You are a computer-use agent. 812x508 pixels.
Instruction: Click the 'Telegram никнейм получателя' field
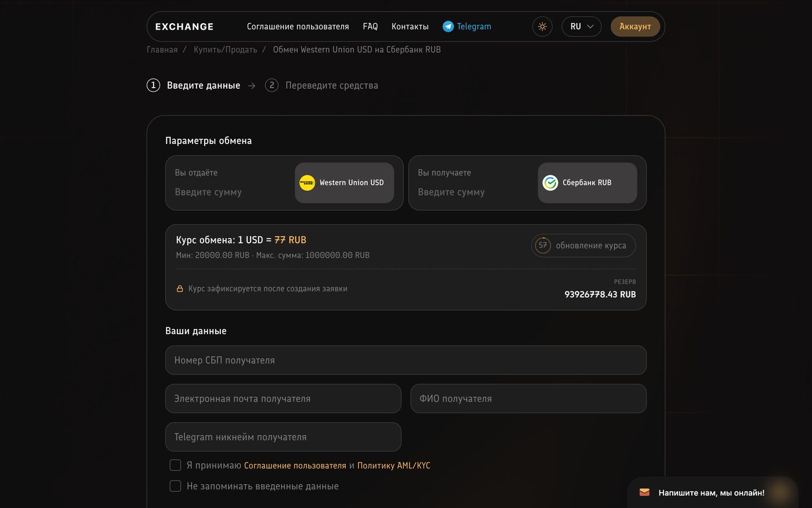tap(283, 437)
